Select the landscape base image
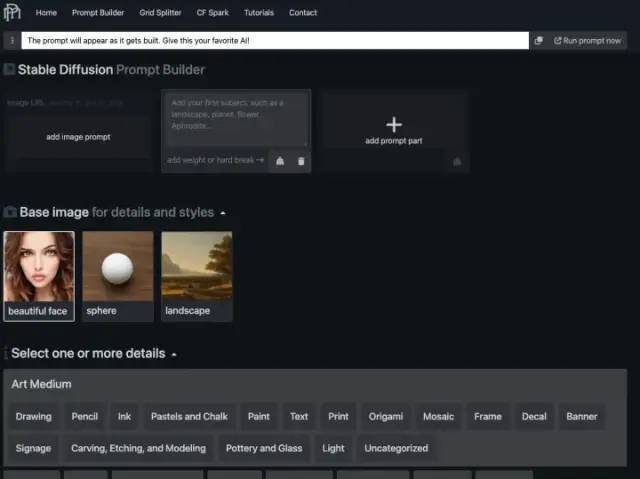Screen dimensions: 640x479 pos(197,276)
